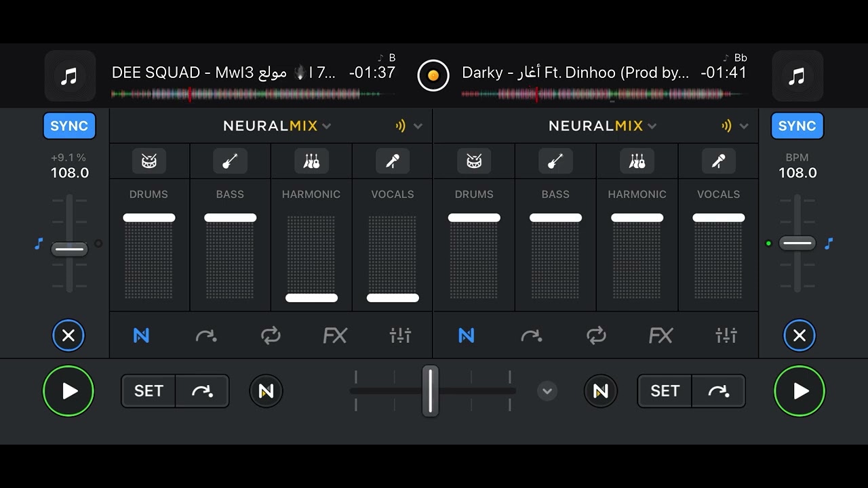Open right deck EQ mixer tab
Image resolution: width=868 pixels, height=488 pixels.
[726, 335]
